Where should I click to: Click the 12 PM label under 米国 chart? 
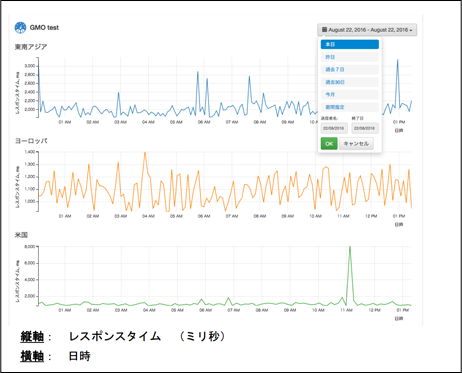click(x=374, y=310)
